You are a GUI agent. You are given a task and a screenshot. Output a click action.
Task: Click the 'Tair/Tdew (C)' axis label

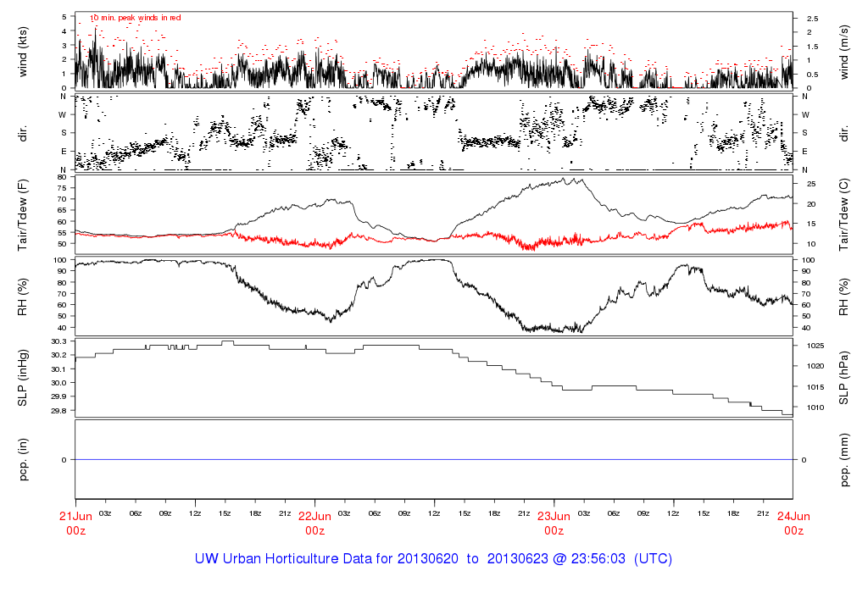[843, 214]
